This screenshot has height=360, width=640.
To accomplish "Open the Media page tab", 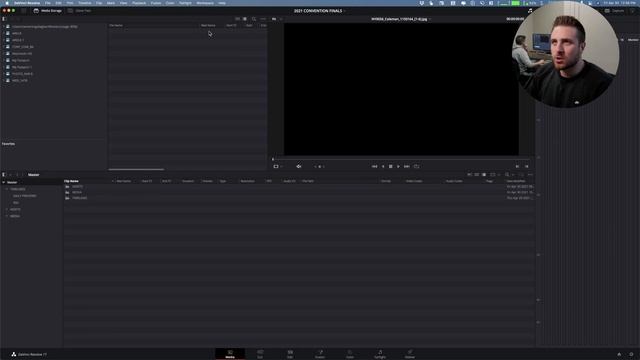I will (x=230, y=354).
